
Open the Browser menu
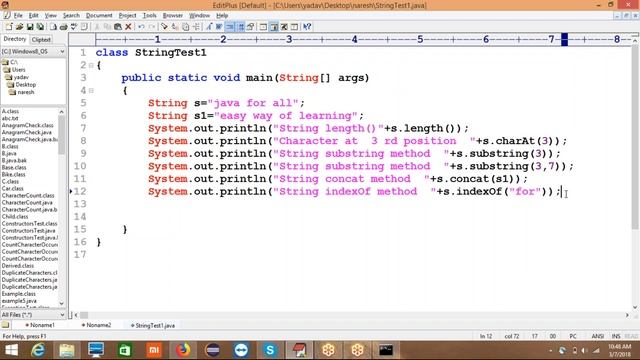click(x=173, y=16)
